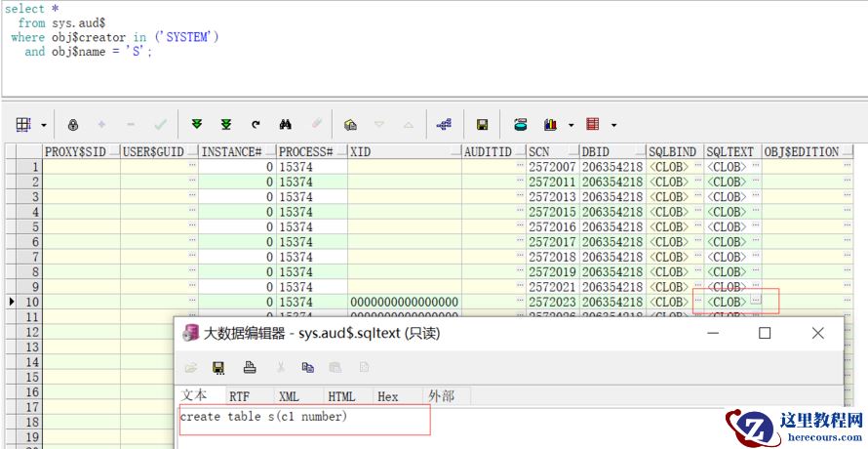Save results using grid toolbar floppy icon

click(x=482, y=125)
